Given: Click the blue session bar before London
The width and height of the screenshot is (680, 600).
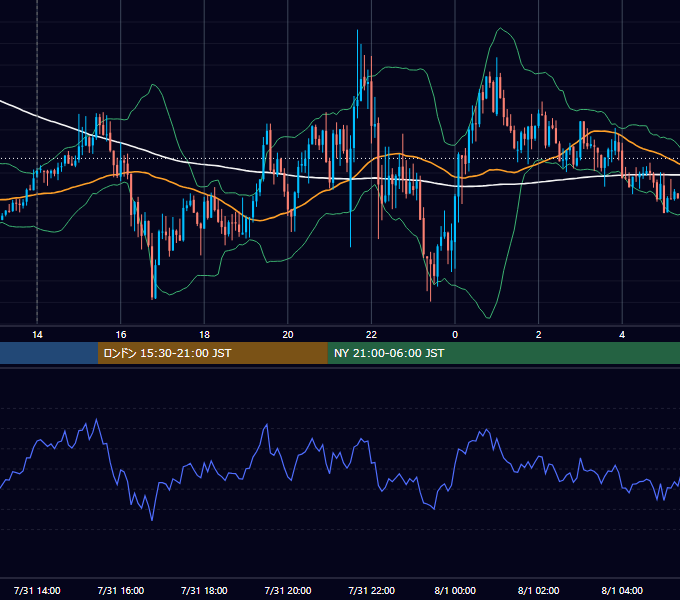Looking at the screenshot, I should pyautogui.click(x=49, y=353).
